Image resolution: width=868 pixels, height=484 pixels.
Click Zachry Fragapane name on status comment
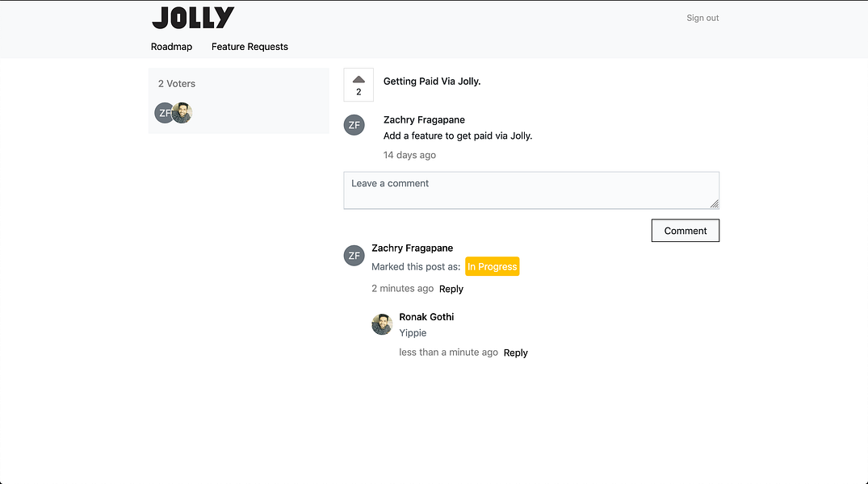[x=413, y=248]
